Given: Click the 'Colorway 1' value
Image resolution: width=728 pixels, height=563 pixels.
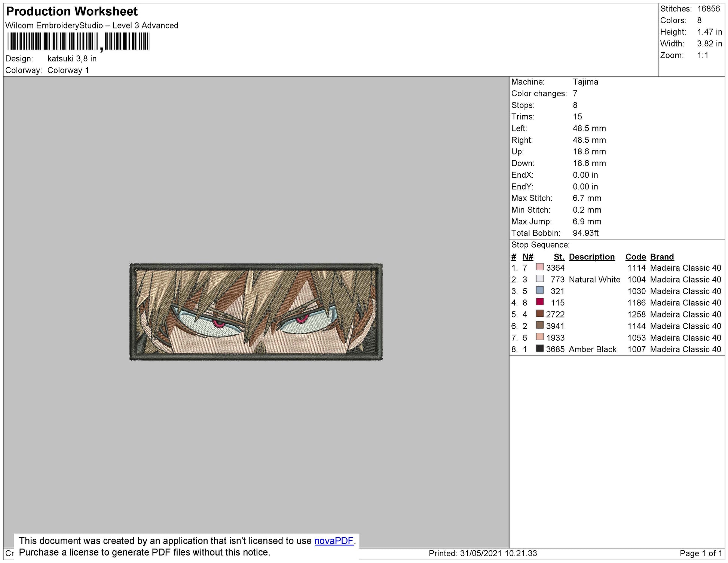Looking at the screenshot, I should 68,70.
